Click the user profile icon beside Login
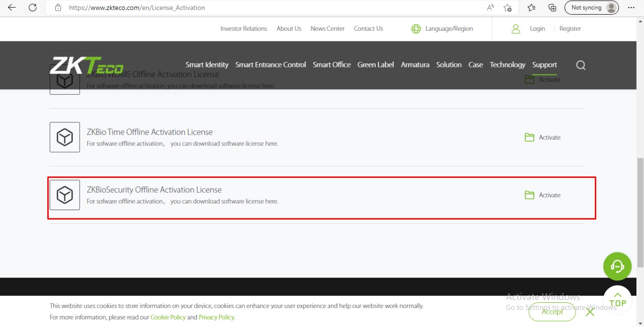The image size is (644, 326). [x=516, y=29]
